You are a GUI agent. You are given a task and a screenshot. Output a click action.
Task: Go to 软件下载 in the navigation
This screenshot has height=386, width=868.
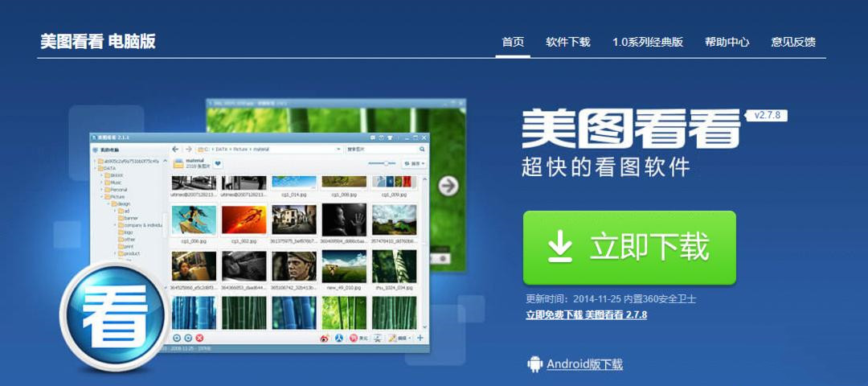click(568, 42)
